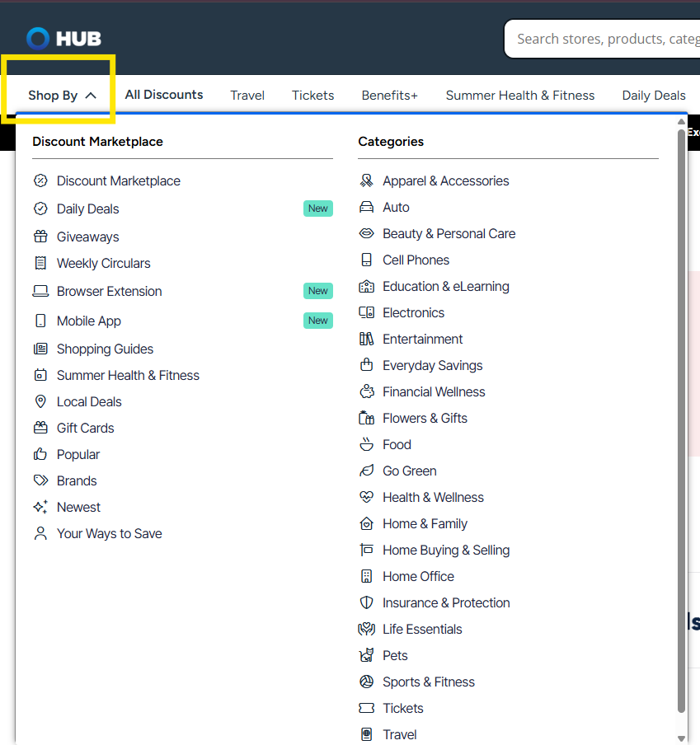Click the Popular thumbs-up icon
The image size is (700, 745).
click(40, 454)
